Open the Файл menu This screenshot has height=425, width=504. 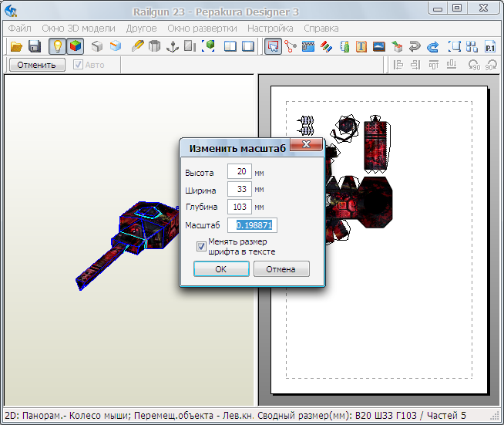point(19,29)
